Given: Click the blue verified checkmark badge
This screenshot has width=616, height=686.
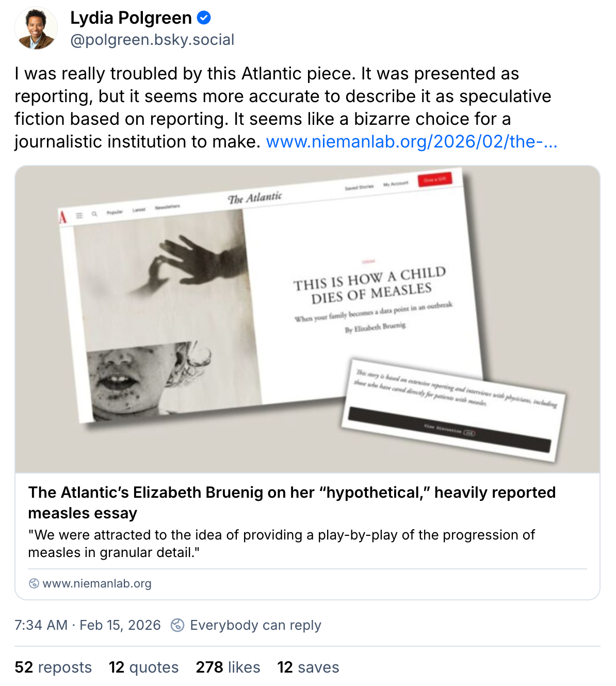Looking at the screenshot, I should [204, 18].
